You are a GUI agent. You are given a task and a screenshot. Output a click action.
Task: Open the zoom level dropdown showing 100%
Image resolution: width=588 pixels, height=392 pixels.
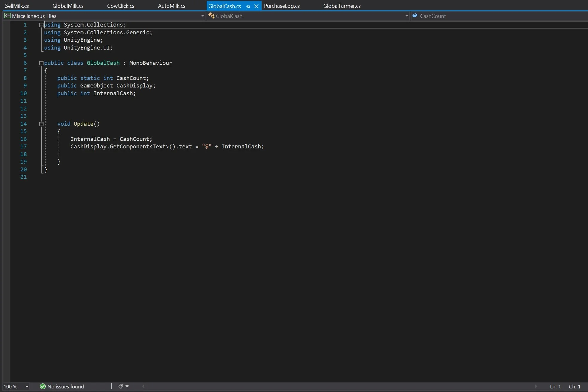point(26,386)
